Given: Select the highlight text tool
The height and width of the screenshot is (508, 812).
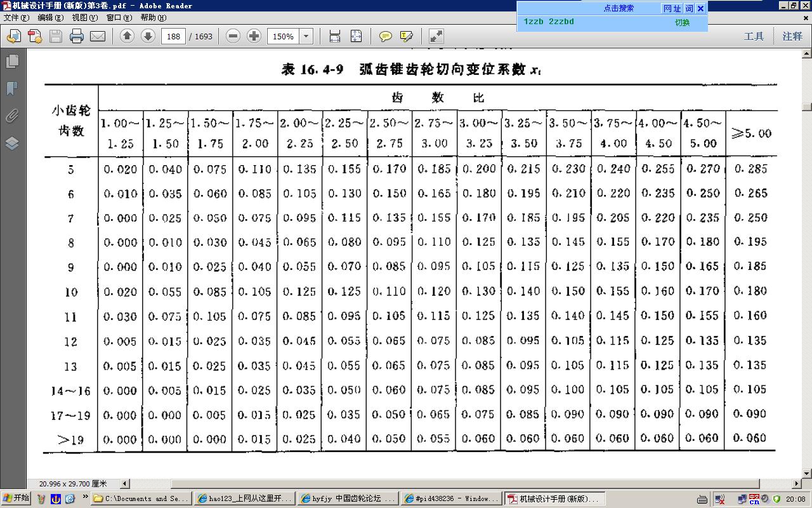Looking at the screenshot, I should pyautogui.click(x=407, y=36).
